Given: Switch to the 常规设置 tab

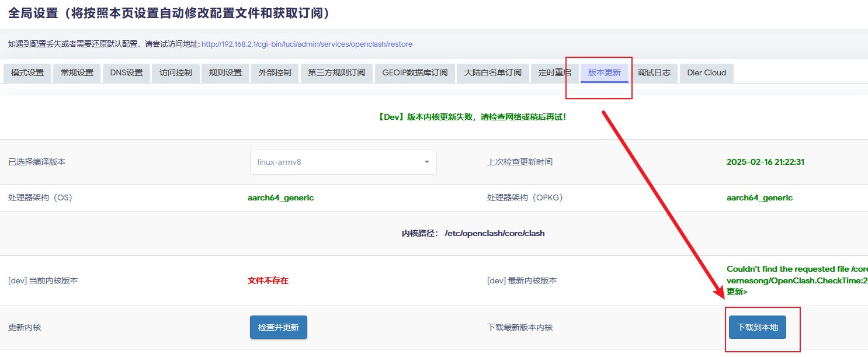Looking at the screenshot, I should 77,73.
